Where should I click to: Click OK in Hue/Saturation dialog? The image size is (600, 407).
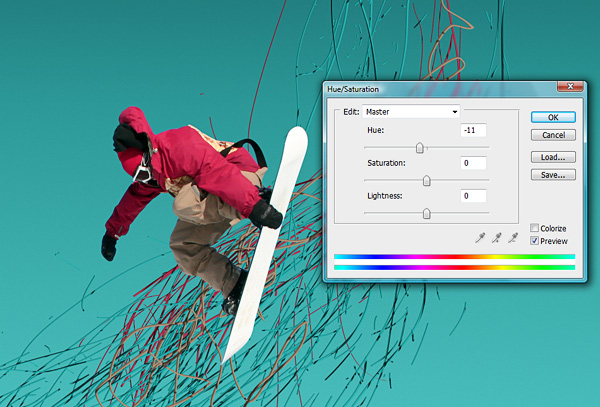click(x=553, y=117)
